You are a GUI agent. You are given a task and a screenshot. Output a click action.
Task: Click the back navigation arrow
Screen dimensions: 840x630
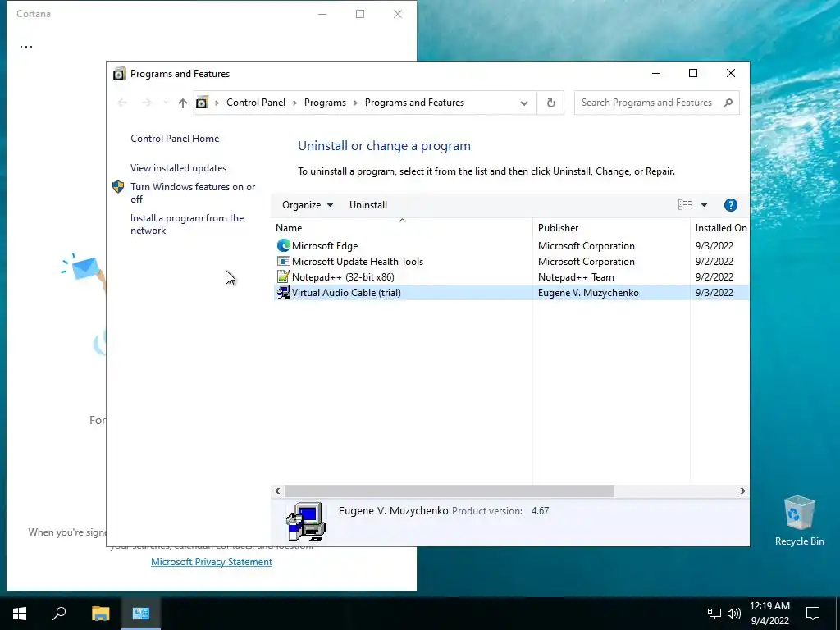(x=122, y=103)
